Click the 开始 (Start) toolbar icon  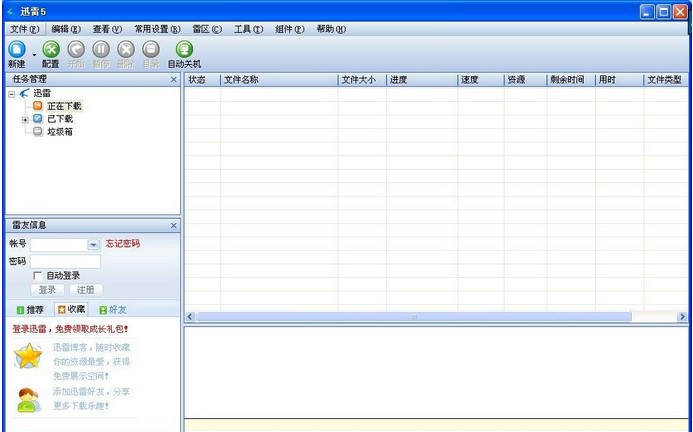76,49
